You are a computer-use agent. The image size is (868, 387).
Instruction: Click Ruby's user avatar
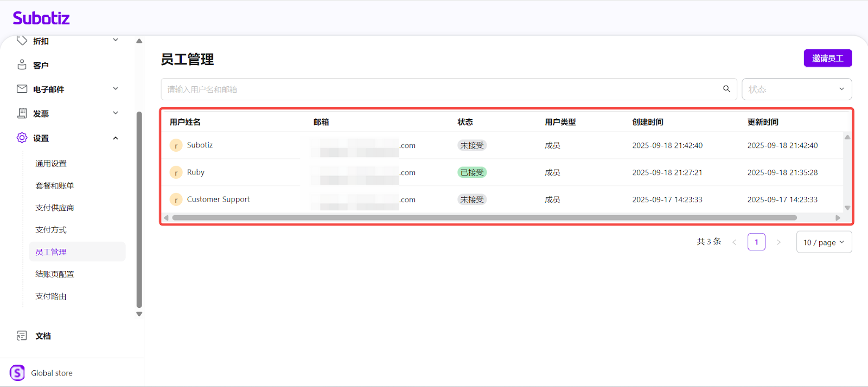point(176,172)
